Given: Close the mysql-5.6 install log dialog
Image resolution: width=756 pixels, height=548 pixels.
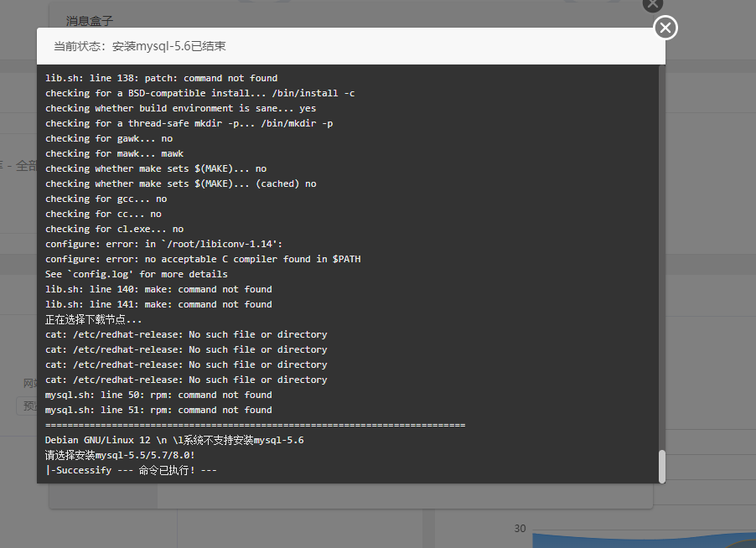Looking at the screenshot, I should click(x=665, y=28).
